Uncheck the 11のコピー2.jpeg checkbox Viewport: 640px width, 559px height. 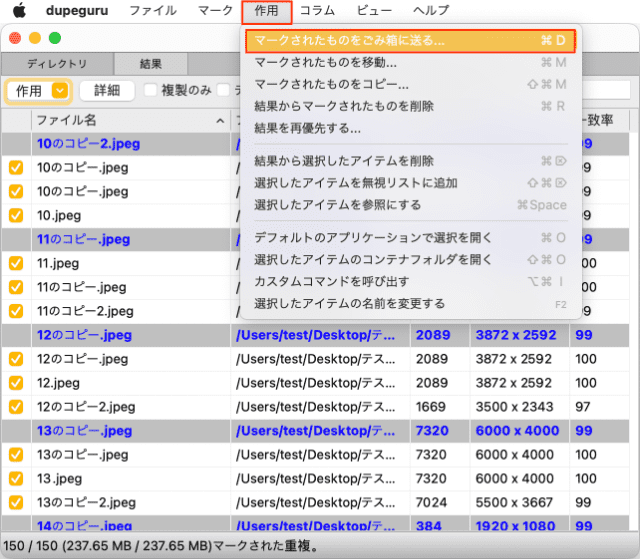16,311
